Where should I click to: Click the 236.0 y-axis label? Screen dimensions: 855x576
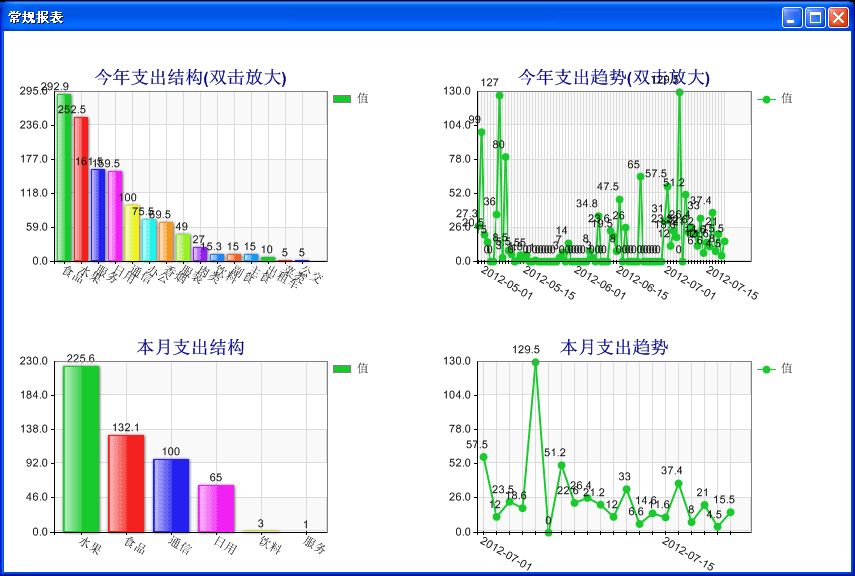(x=33, y=125)
